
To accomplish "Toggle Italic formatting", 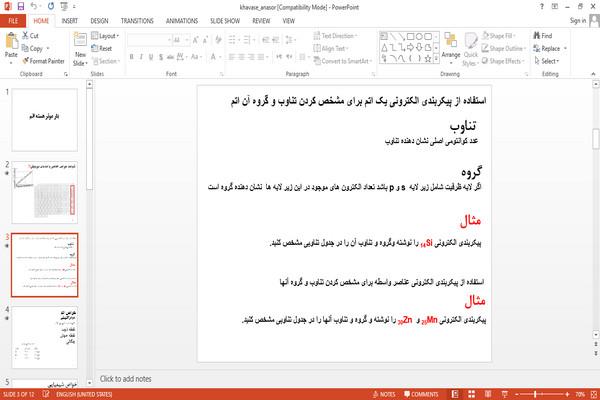I will coord(141,57).
